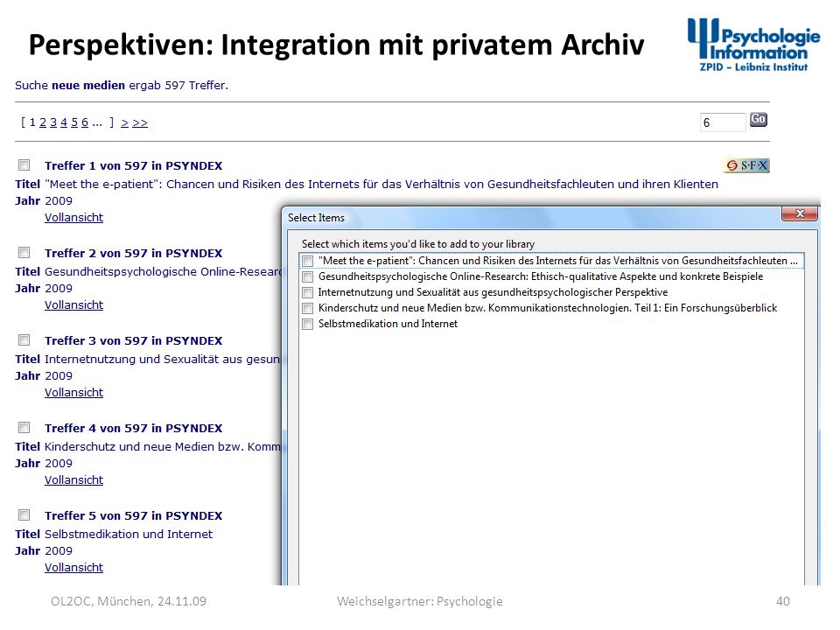Open Vollansicht for Treffer 2
Image resolution: width=840 pixels, height=630 pixels.
tap(73, 304)
